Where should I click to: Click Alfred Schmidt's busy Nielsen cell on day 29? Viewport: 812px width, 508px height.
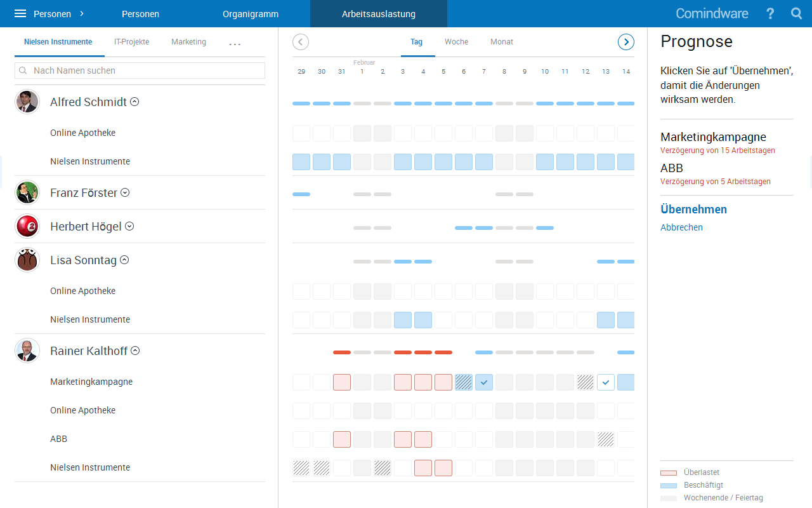[x=301, y=161]
